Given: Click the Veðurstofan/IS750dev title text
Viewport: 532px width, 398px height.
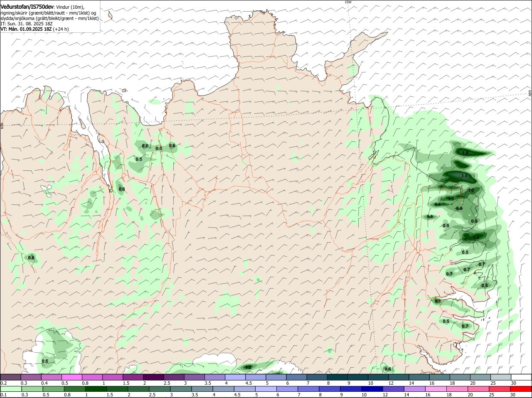Looking at the screenshot, I should (27, 7).
